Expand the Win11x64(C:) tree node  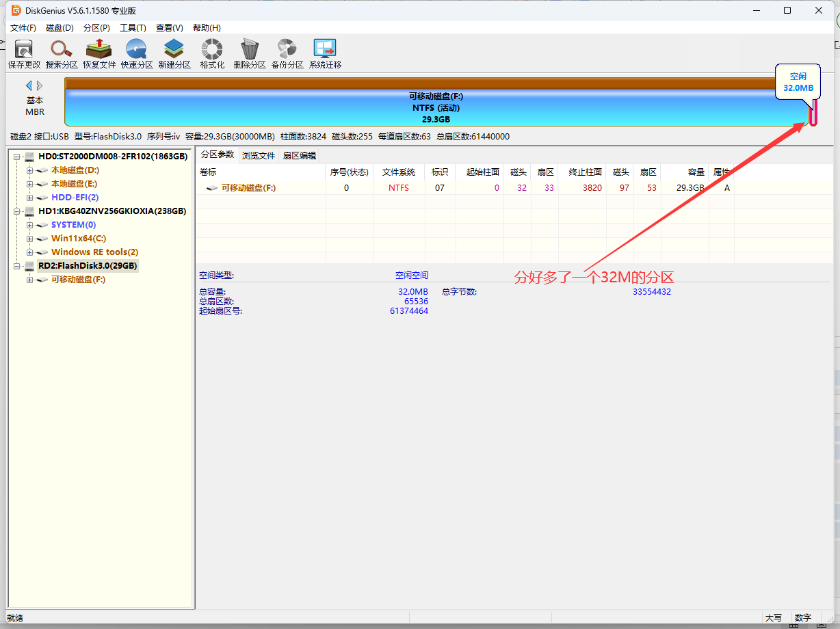pos(29,239)
